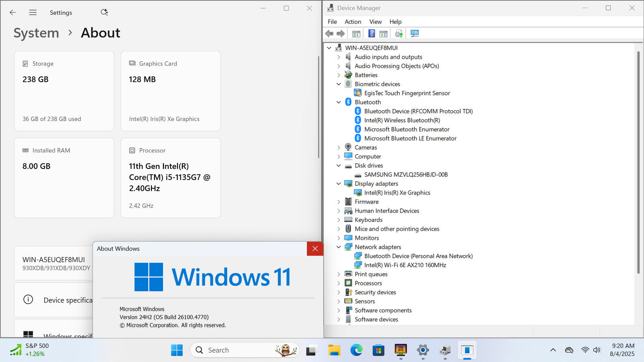Click the Settings search magnifier icon
Screen dimensions: 644x362
[x=104, y=12]
